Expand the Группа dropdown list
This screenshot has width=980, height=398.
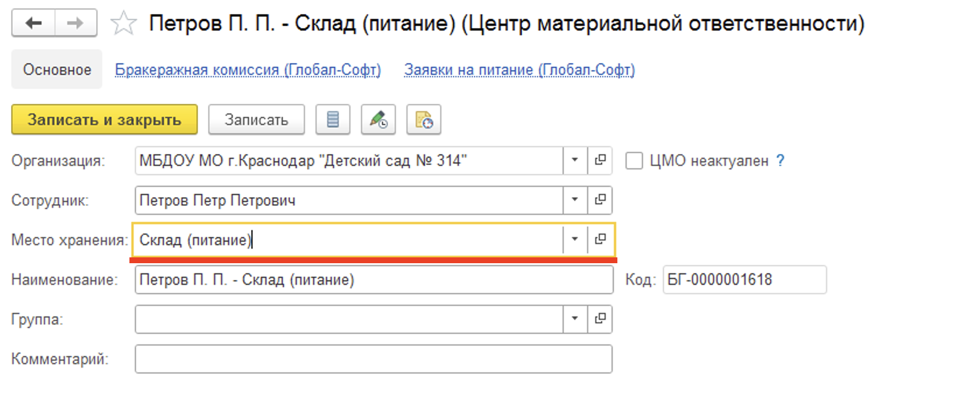[575, 319]
